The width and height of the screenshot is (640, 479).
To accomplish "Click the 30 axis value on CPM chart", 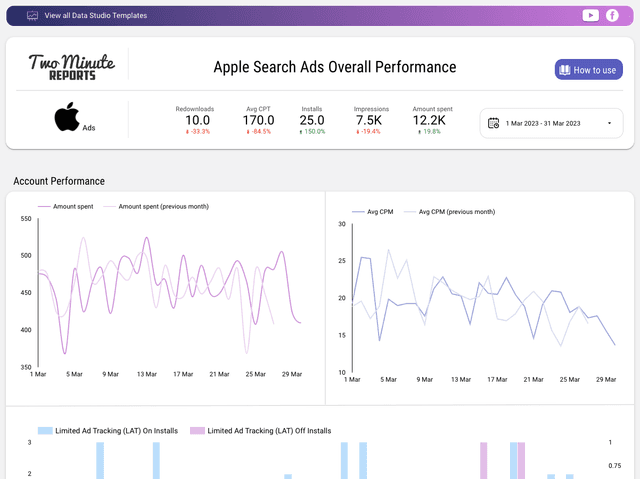I will coord(342,224).
